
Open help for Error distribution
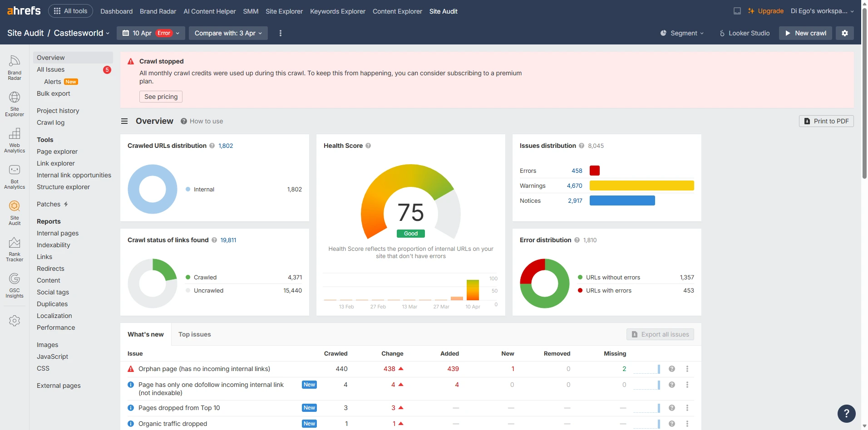pos(577,240)
